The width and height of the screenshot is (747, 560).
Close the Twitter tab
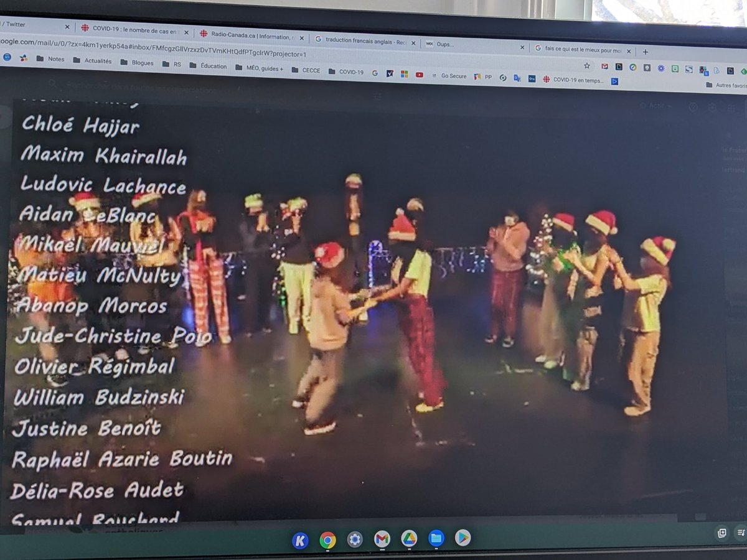68,27
